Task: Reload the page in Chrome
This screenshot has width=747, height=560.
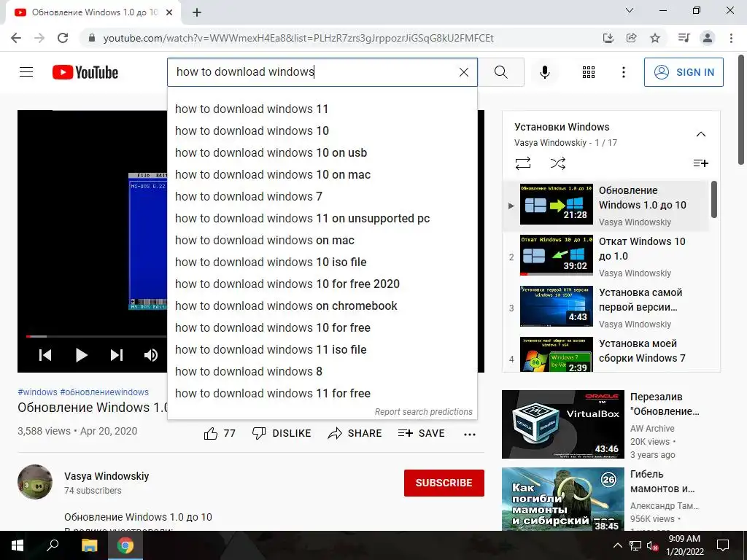Action: tap(63, 38)
